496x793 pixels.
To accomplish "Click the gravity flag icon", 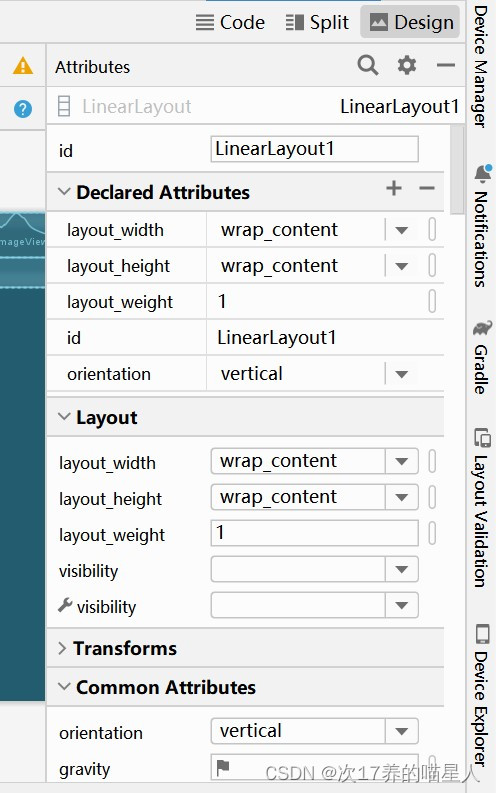I will (x=222, y=767).
